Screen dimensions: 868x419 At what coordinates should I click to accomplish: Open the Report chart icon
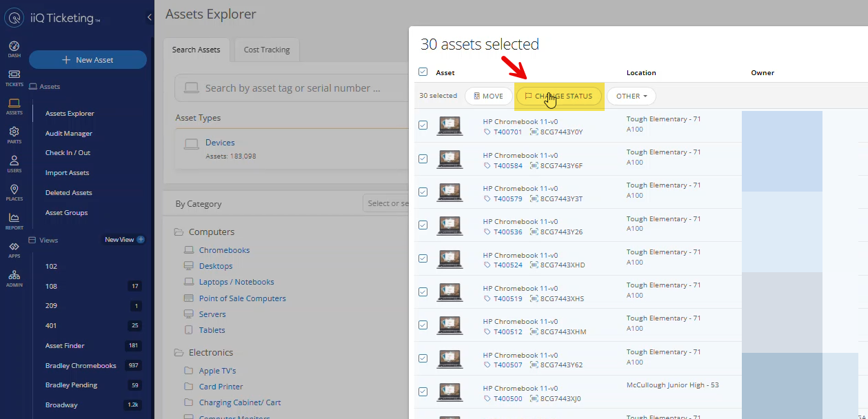pos(14,221)
